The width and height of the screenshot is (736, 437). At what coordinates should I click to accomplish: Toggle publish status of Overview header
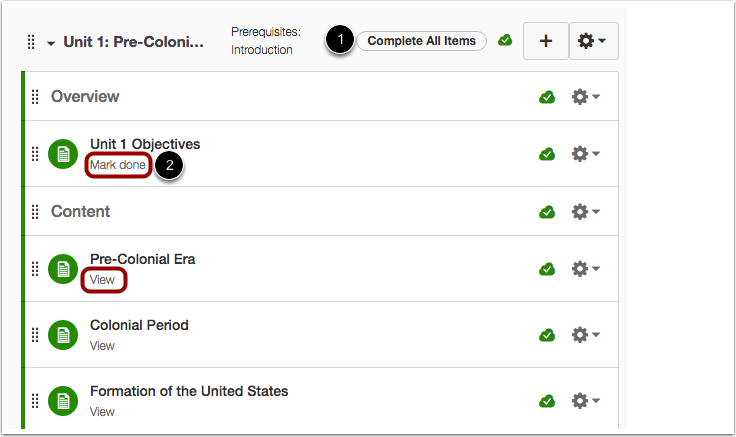547,97
